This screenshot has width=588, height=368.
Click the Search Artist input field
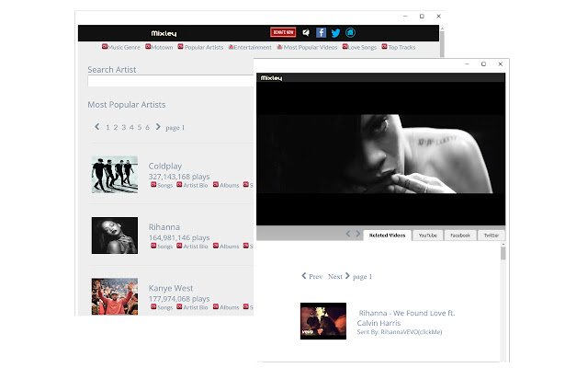[171, 81]
